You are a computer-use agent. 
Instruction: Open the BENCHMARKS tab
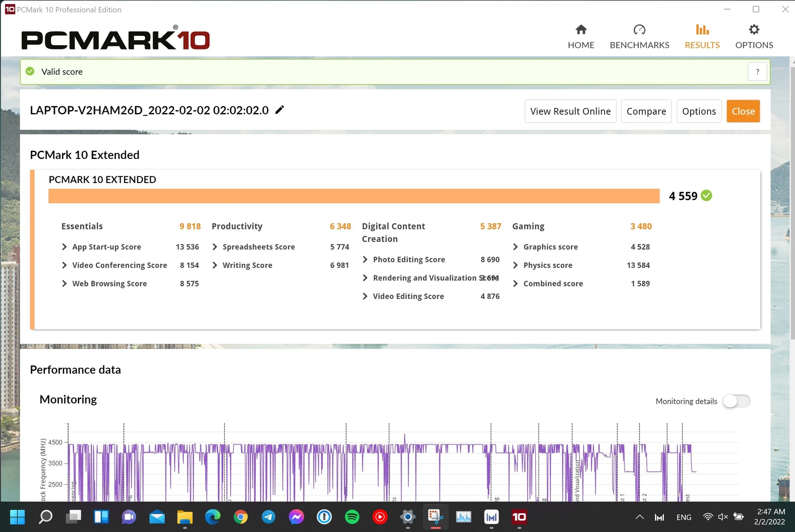pyautogui.click(x=639, y=37)
